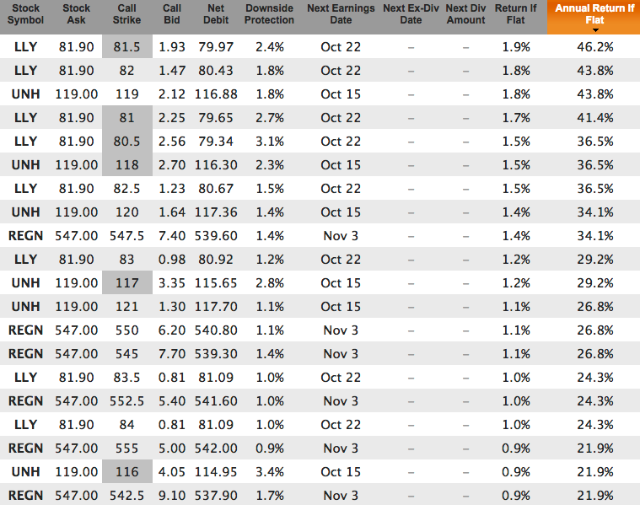
Task: Sort table by Stock Ask header
Action: click(x=76, y=14)
